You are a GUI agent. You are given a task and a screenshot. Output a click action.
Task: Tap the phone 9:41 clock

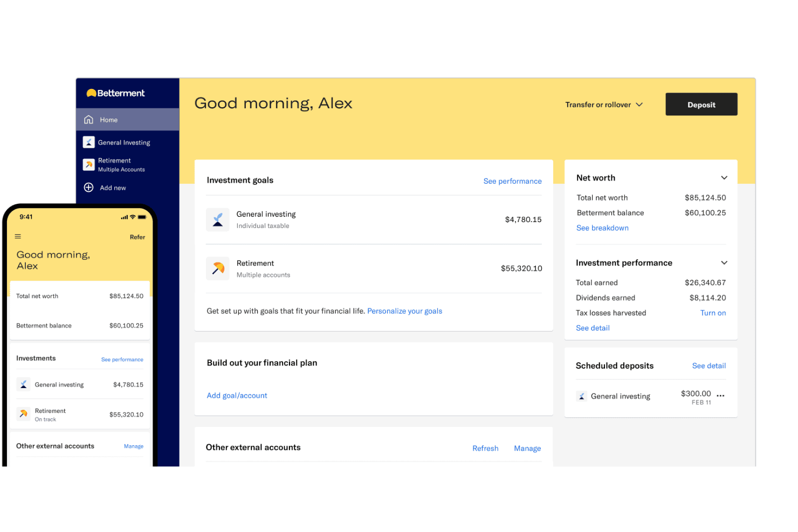(26, 217)
